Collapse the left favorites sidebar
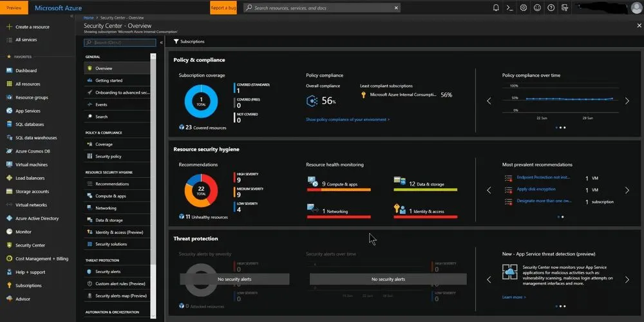 [71, 16]
